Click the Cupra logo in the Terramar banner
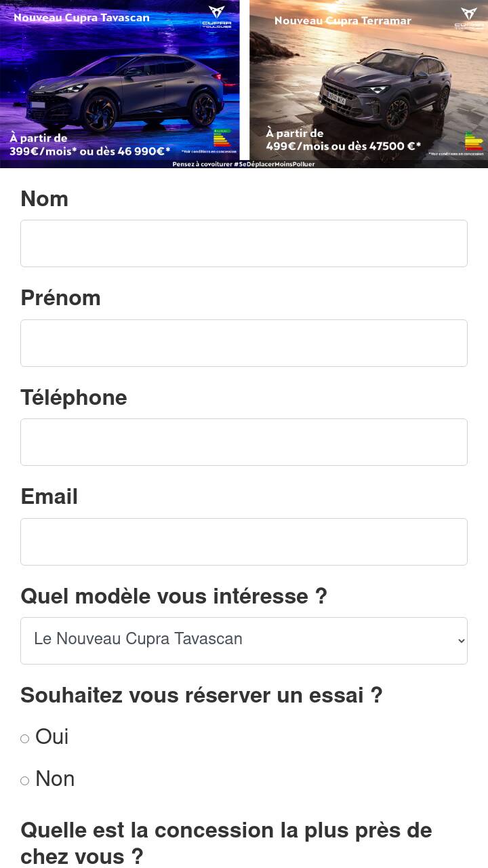The width and height of the screenshot is (488, 868). click(x=469, y=18)
